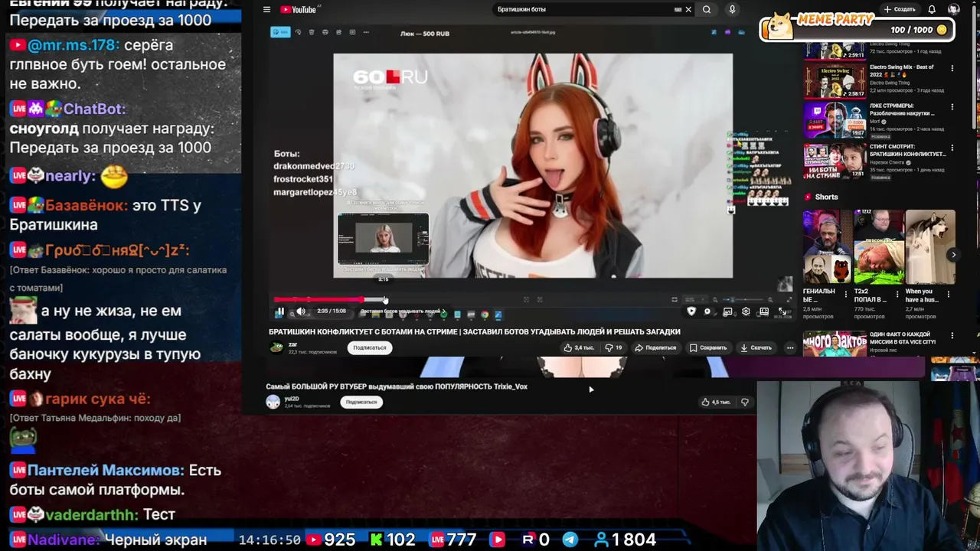This screenshot has height=551, width=980.
Task: Click the Создать create button
Action: (x=900, y=9)
